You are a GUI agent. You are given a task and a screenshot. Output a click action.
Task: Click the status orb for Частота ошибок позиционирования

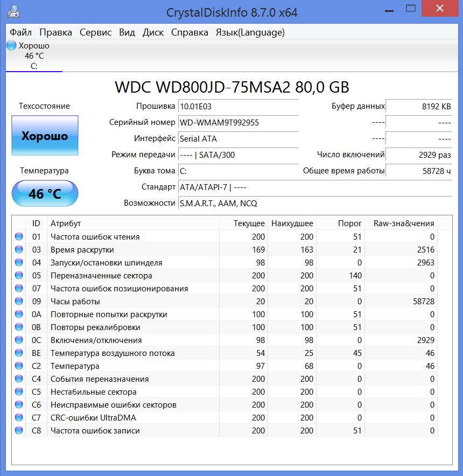click(19, 288)
